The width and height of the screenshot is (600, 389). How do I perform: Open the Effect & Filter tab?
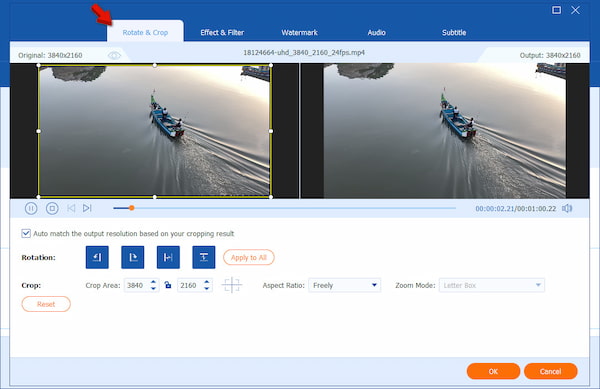pyautogui.click(x=222, y=33)
